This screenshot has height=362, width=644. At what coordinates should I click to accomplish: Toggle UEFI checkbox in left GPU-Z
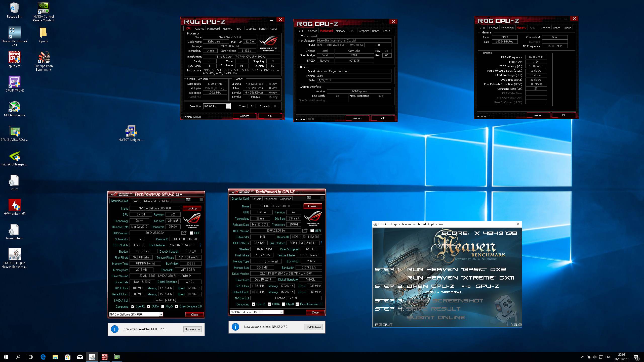191,233
